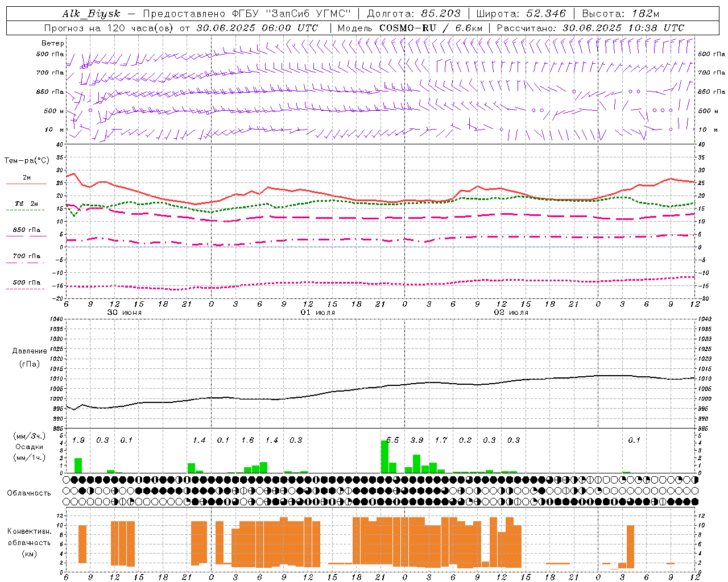Click the 01 июля date label
Viewport: 728px width, 582px height.
tap(318, 313)
